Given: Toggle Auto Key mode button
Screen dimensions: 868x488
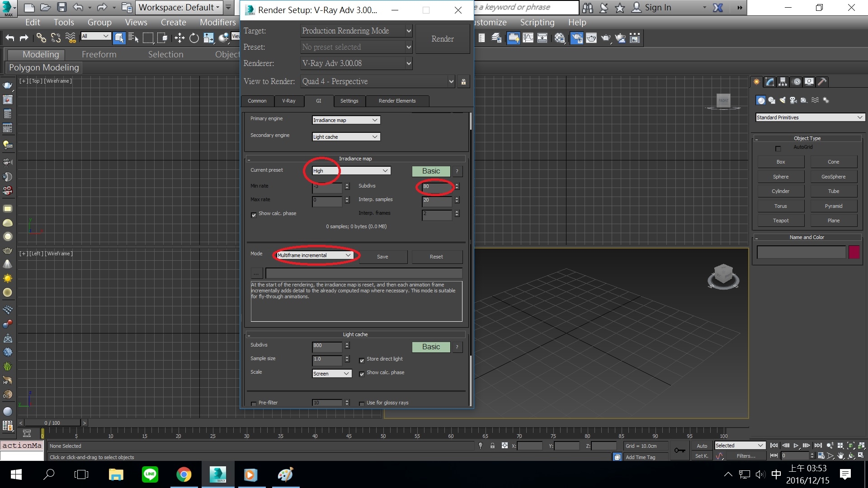Looking at the screenshot, I should tap(702, 446).
